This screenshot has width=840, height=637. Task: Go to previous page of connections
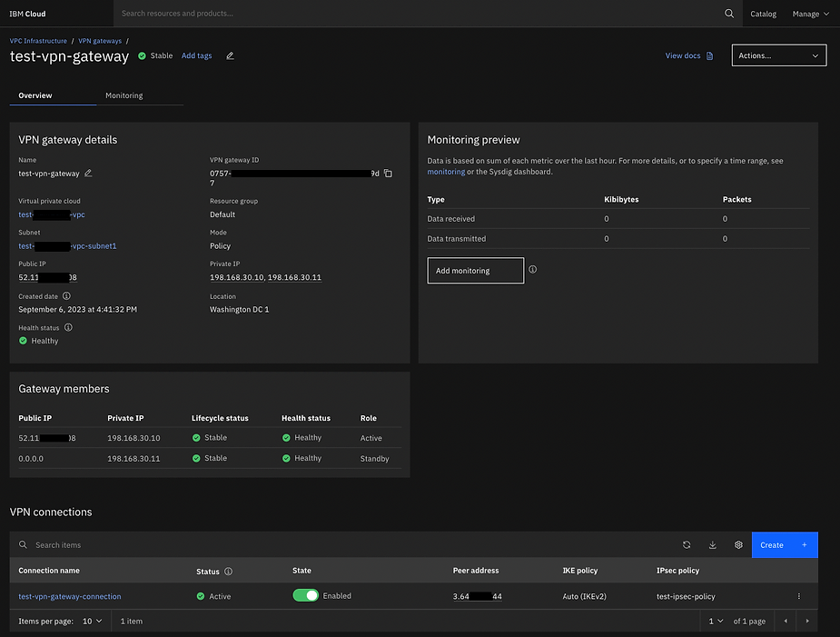786,621
